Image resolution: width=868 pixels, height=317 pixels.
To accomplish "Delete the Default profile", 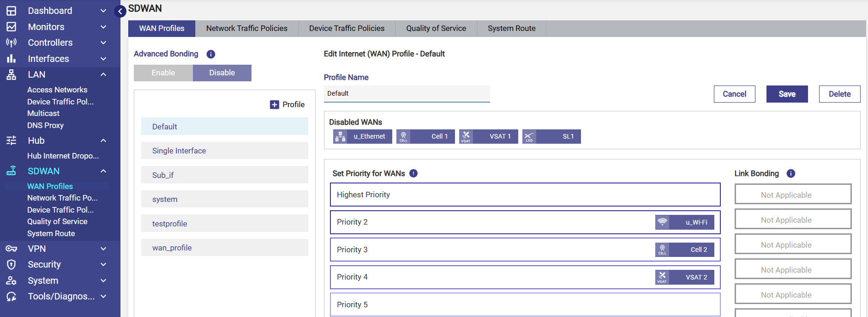I will (839, 94).
